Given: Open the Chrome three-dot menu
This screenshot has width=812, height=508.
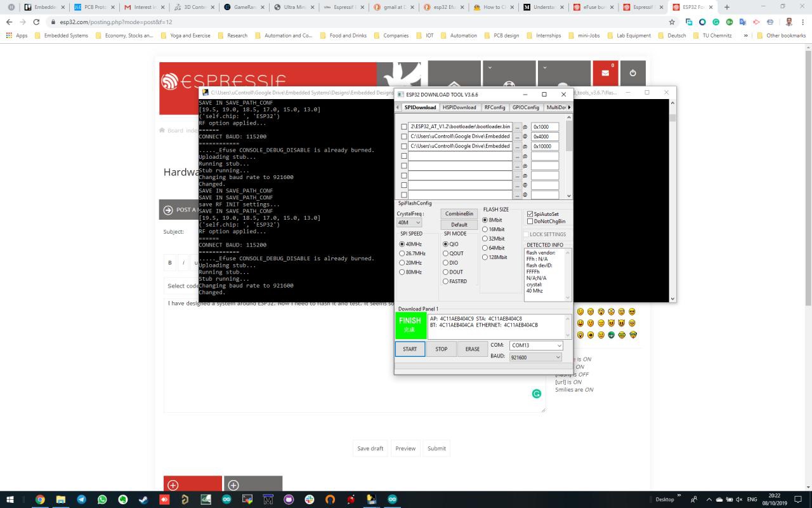Looking at the screenshot, I should pyautogui.click(x=803, y=22).
